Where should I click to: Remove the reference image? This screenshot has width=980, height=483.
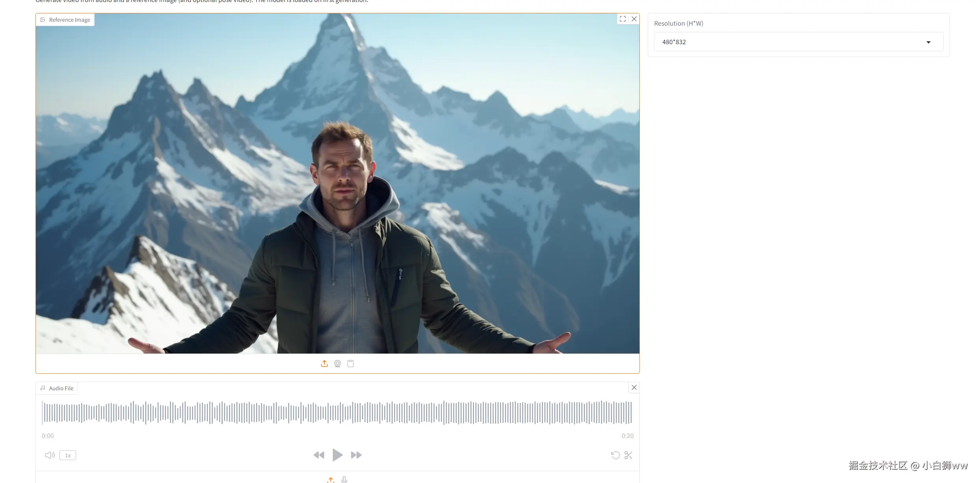[634, 19]
